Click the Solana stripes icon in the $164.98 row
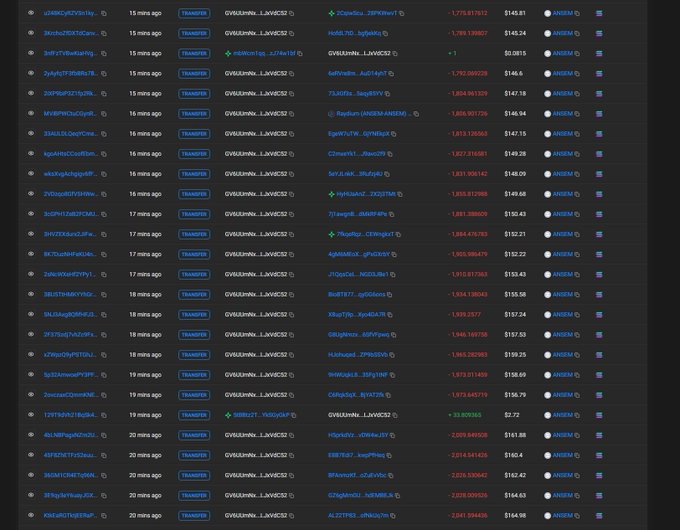The width and height of the screenshot is (680, 530). (x=599, y=516)
